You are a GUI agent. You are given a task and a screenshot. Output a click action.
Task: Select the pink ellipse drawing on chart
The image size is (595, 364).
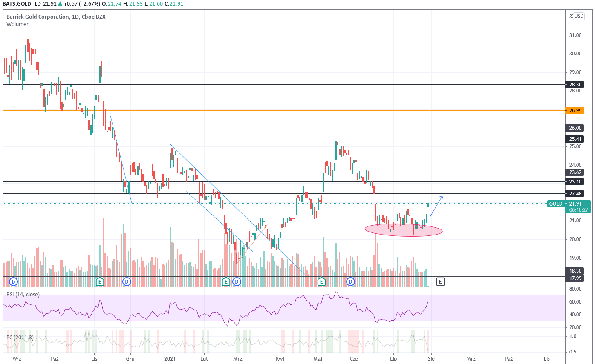point(403,230)
